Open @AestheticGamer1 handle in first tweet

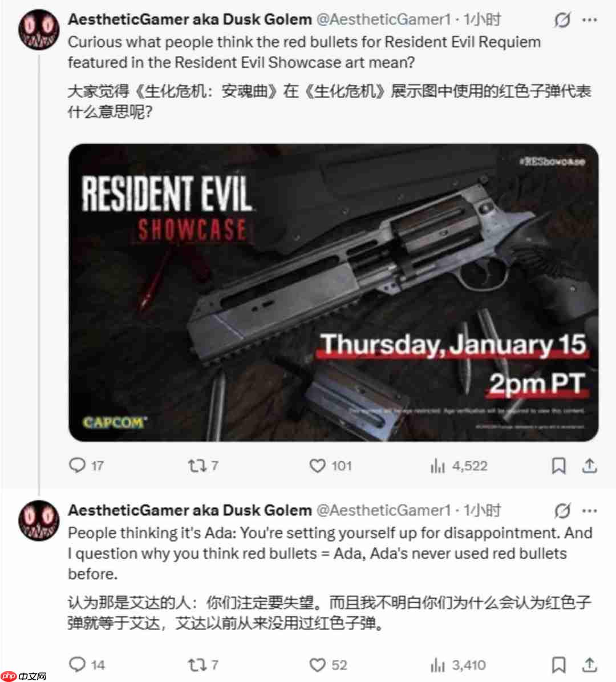click(x=384, y=19)
